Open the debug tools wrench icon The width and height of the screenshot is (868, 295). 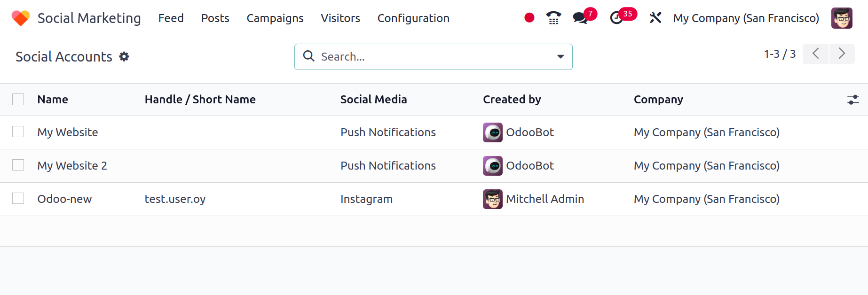point(655,18)
